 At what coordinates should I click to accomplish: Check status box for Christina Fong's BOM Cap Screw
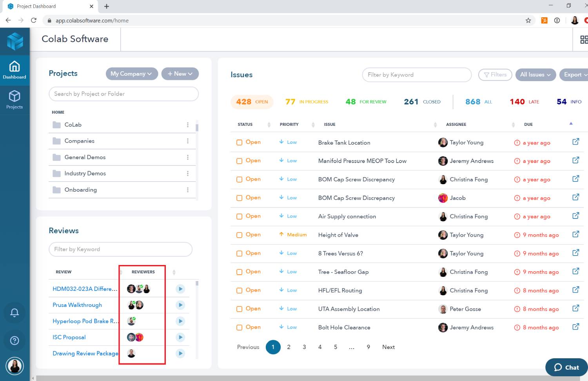239,180
